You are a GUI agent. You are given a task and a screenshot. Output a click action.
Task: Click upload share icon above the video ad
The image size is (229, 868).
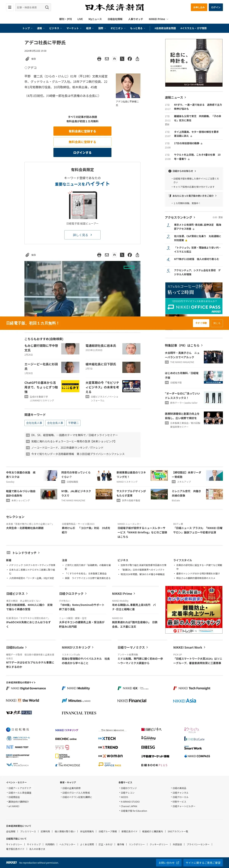(137, 255)
